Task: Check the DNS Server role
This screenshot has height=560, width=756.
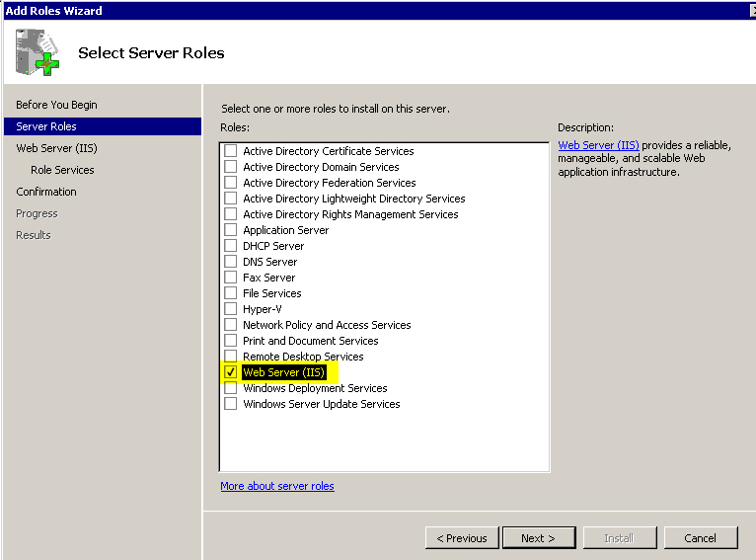Action: click(x=231, y=262)
